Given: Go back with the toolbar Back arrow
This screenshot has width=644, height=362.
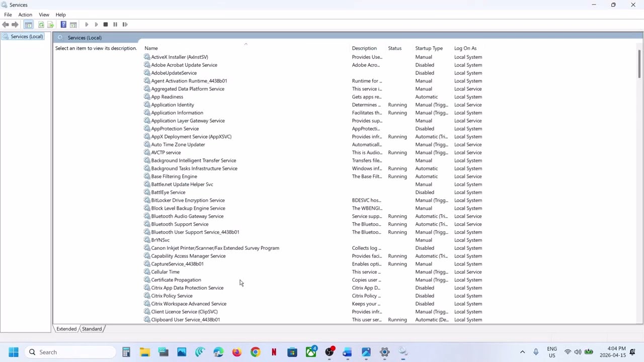Looking at the screenshot, I should click(x=6, y=24).
